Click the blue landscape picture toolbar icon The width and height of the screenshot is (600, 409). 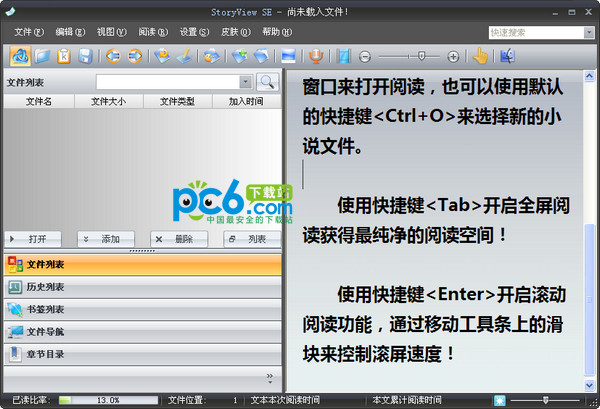coord(289,56)
